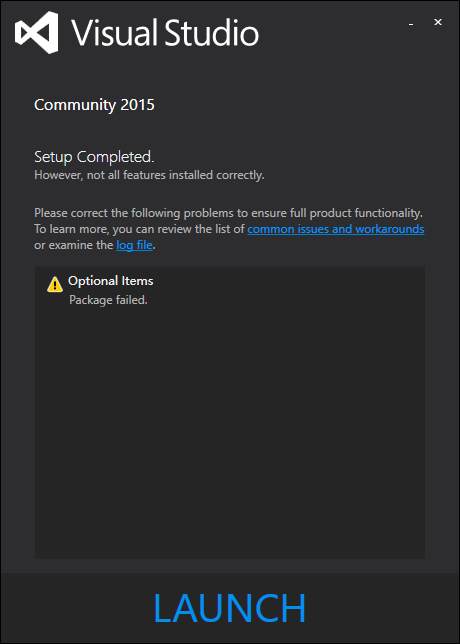
Task: Launch Visual Studio with the LAUNCH button
Action: 230,608
